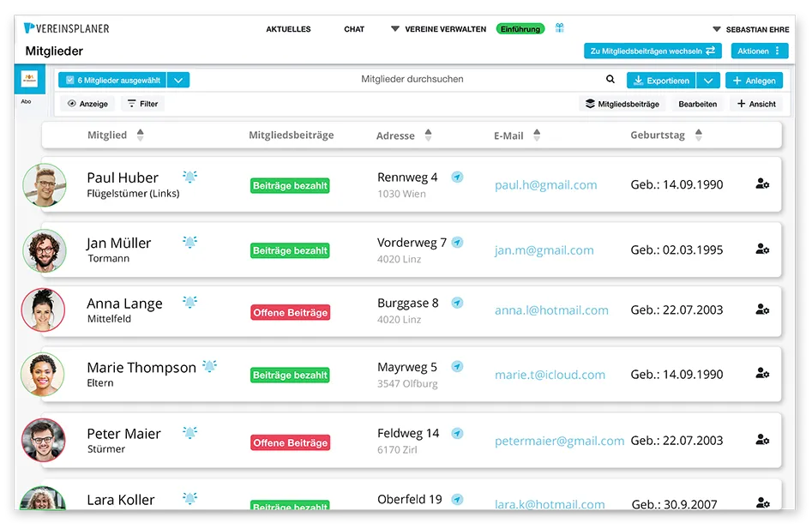Image resolution: width=812 pixels, height=529 pixels.
Task: Open the Aktionen menu button
Action: coord(759,51)
